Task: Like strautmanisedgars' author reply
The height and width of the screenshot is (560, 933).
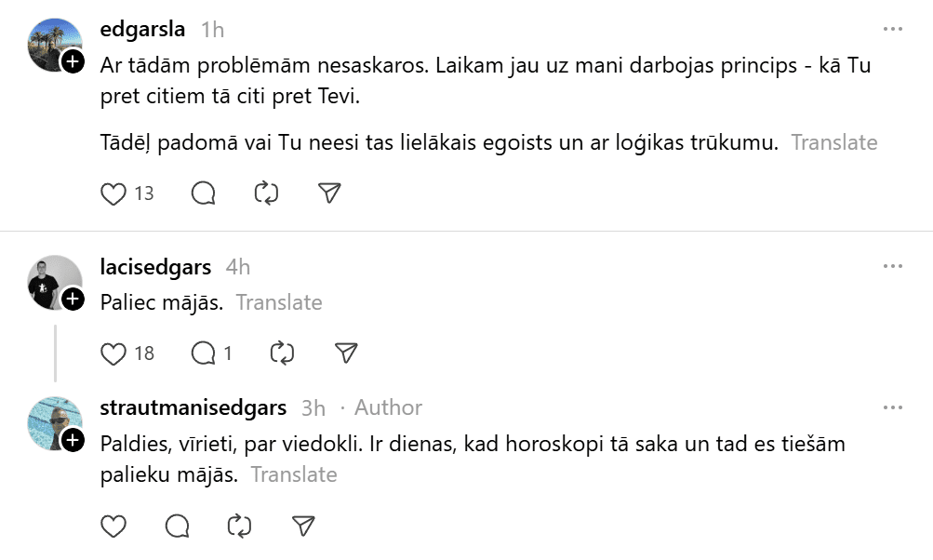Action: [x=113, y=527]
